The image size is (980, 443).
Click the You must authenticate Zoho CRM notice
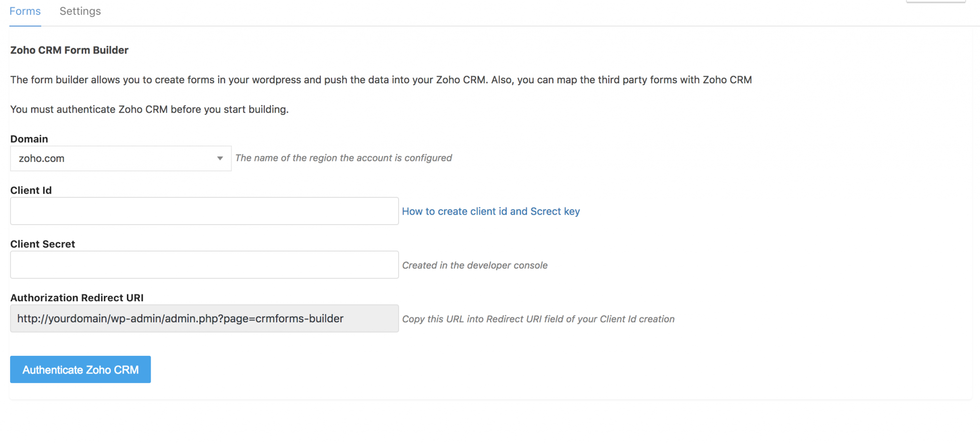point(149,109)
